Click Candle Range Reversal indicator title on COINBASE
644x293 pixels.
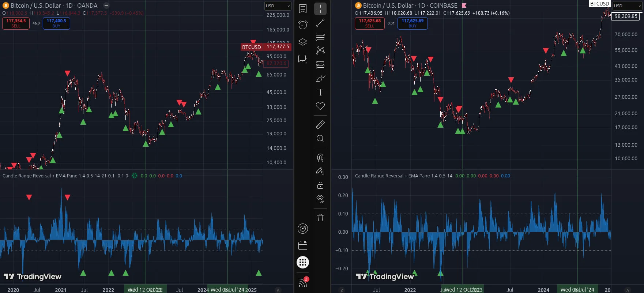pos(404,176)
